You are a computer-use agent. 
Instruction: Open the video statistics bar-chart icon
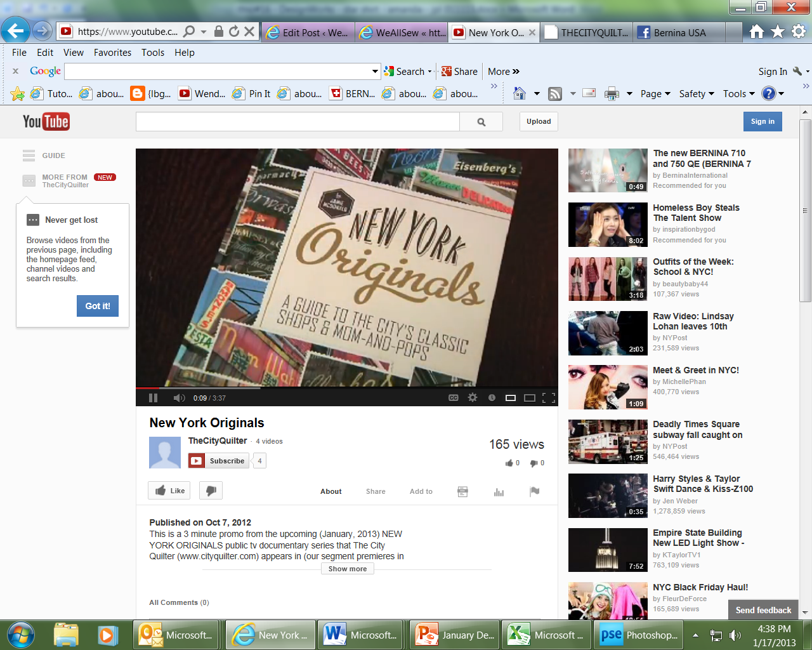pos(499,491)
